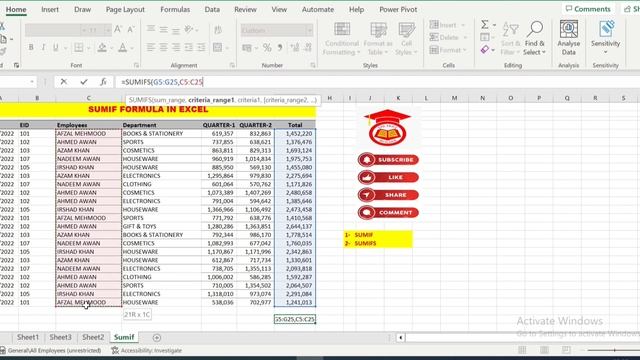Open the Data ribbon tab

[x=212, y=9]
